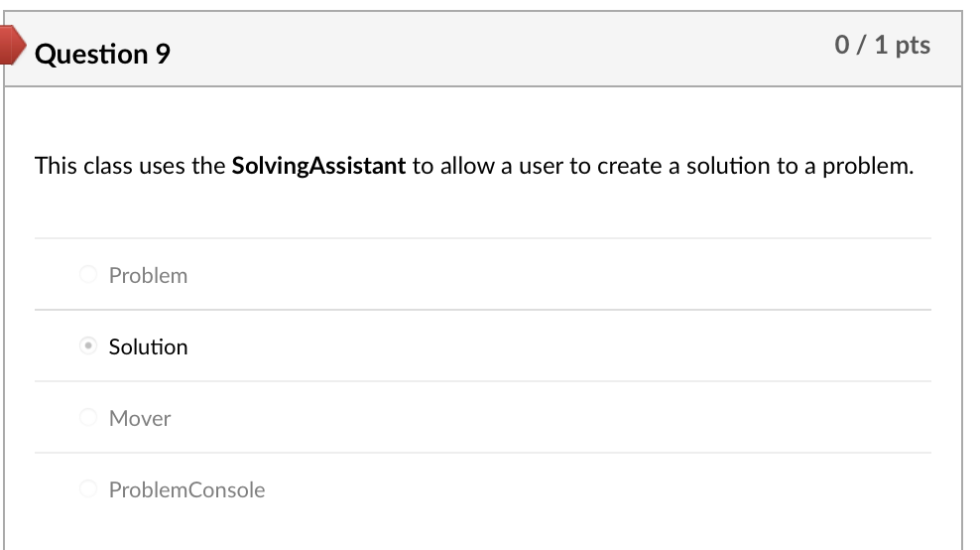This screenshot has width=980, height=550.
Task: Click the 'pts' label in the header
Action: click(x=913, y=45)
